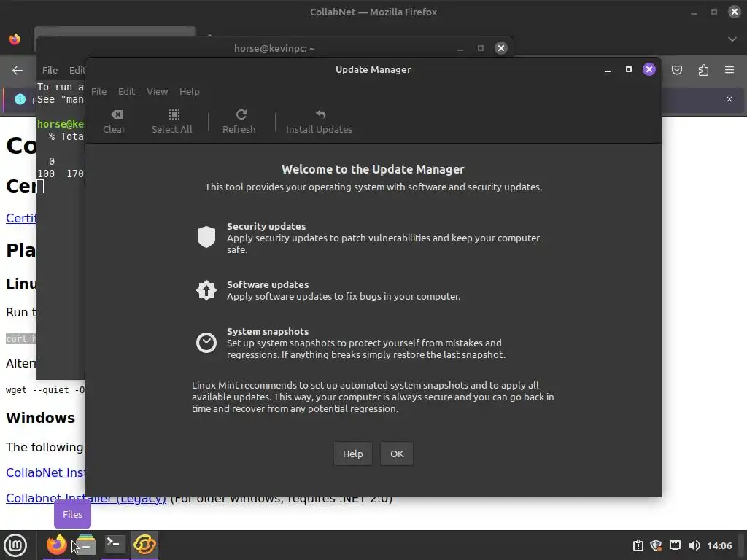
Task: Switch to Terminal in the taskbar
Action: [115, 544]
